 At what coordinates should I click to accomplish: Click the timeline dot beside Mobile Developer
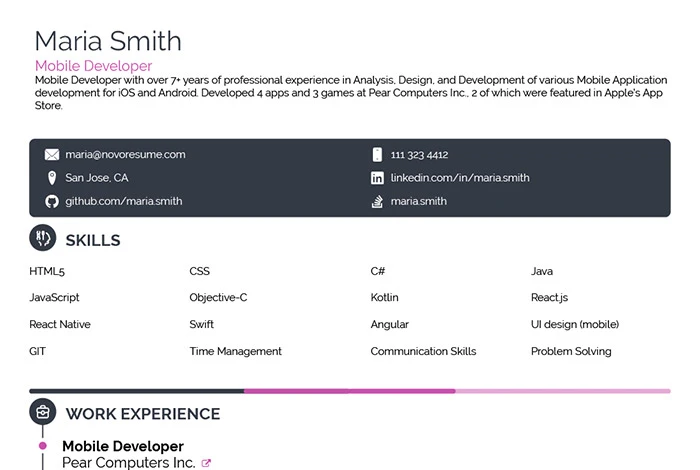click(x=43, y=446)
